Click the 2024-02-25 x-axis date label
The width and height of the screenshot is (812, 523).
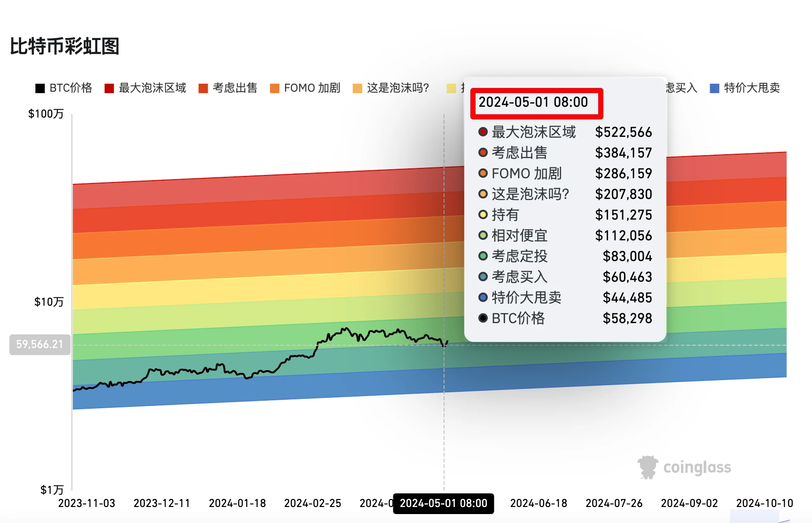pos(312,503)
